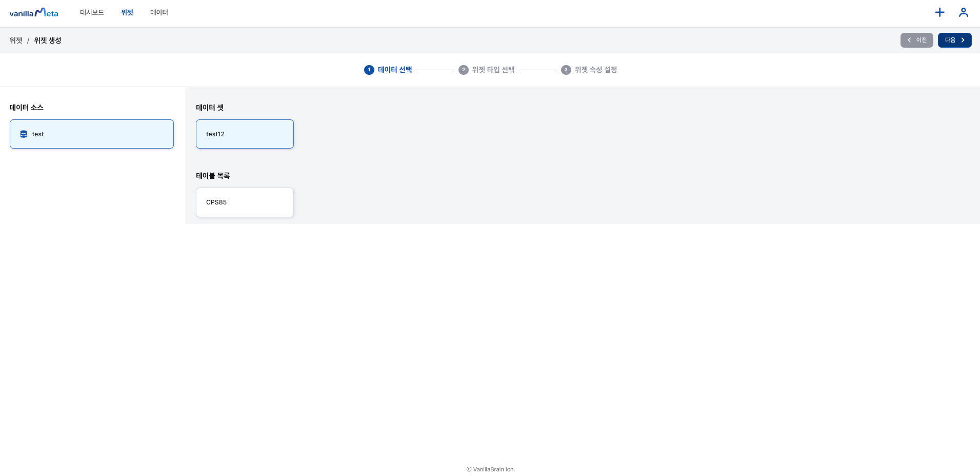The image size is (980, 476).
Task: Click the 다음 button
Action: [954, 40]
